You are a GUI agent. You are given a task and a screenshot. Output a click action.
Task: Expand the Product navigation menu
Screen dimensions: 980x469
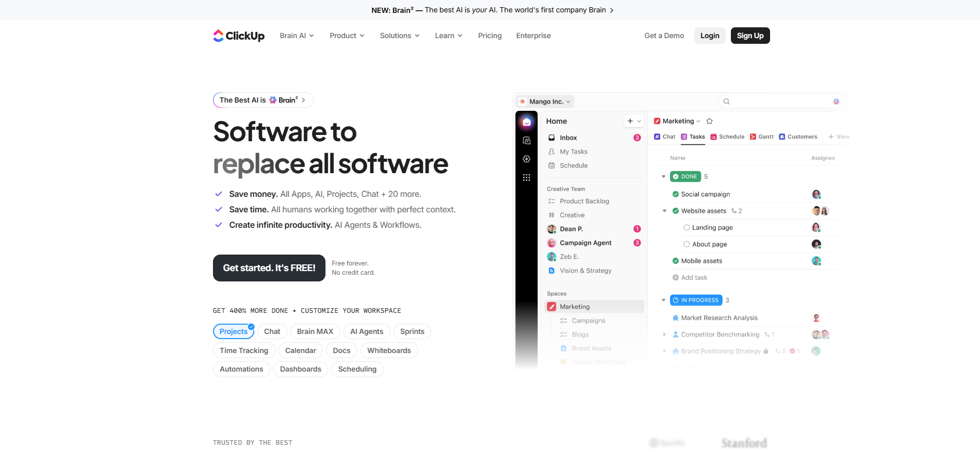coord(347,36)
